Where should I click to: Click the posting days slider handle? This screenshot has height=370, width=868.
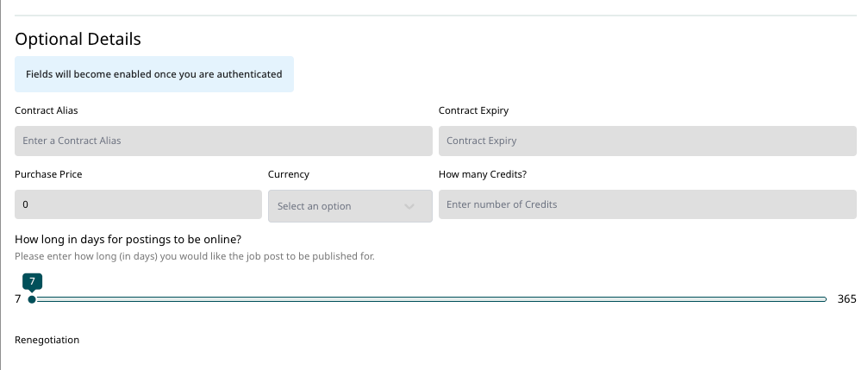[x=32, y=299]
